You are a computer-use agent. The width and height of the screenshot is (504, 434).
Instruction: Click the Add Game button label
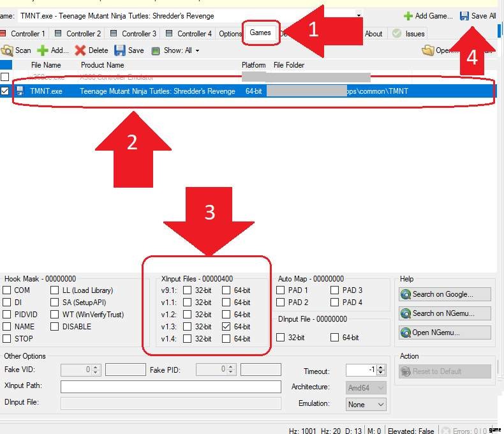(434, 16)
